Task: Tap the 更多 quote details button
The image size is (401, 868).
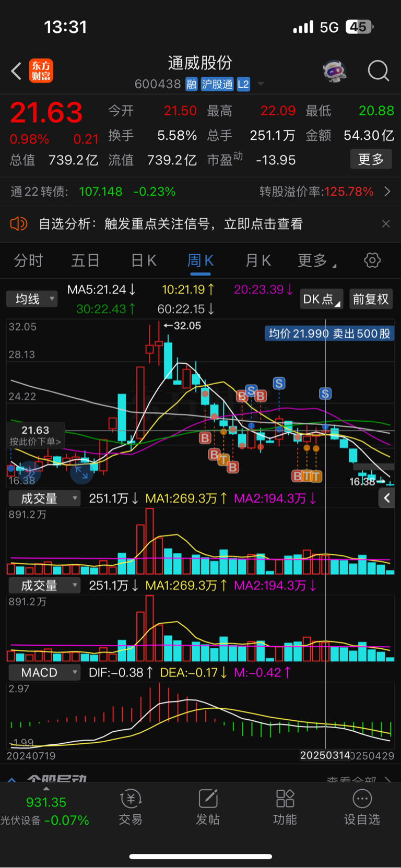Action: click(371, 159)
